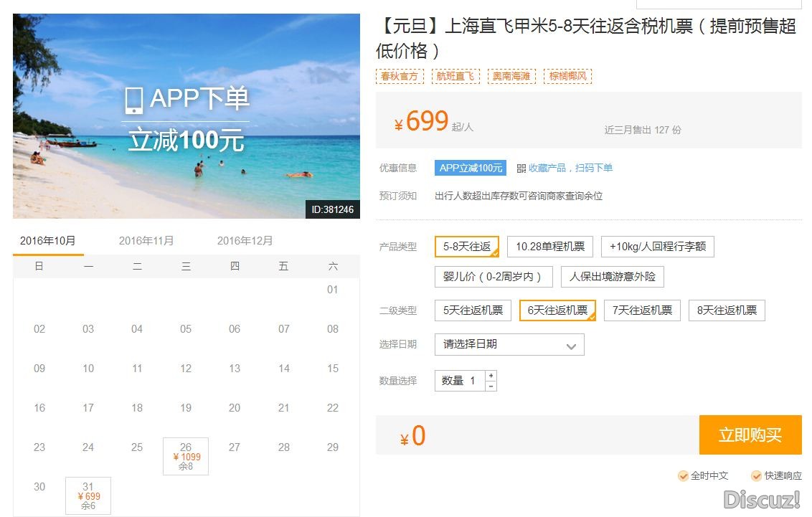Select the 5-8天往返 product type
Screen dimensions: 812x517
click(x=467, y=247)
